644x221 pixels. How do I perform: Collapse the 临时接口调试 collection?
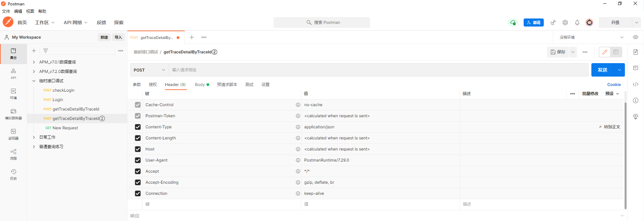34,81
